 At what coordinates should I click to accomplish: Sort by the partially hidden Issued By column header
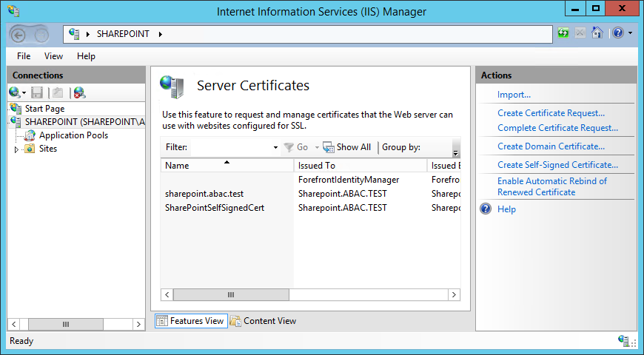pyautogui.click(x=444, y=166)
